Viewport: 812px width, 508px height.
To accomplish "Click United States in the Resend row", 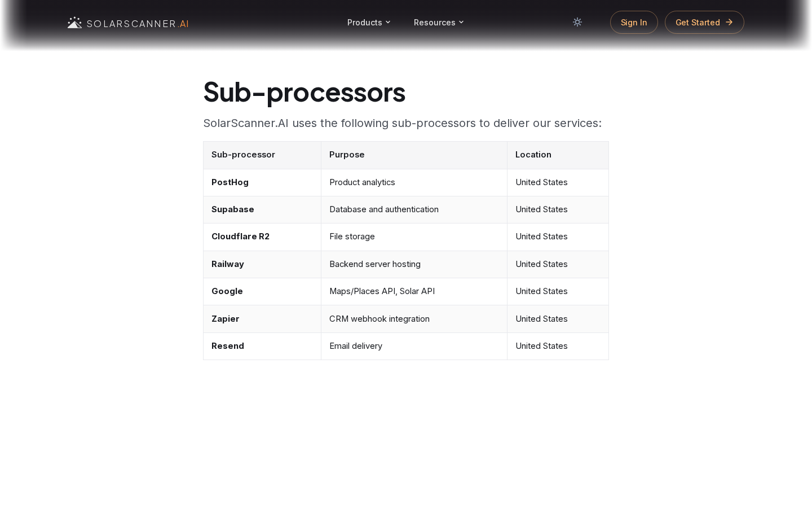I will point(558,347).
